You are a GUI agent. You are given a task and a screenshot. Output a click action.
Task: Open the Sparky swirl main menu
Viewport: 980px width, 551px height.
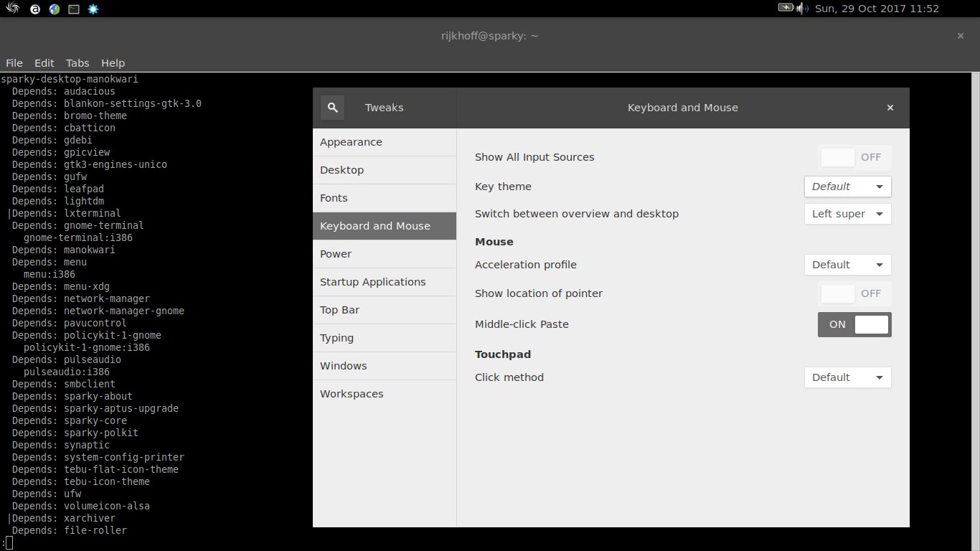click(12, 9)
